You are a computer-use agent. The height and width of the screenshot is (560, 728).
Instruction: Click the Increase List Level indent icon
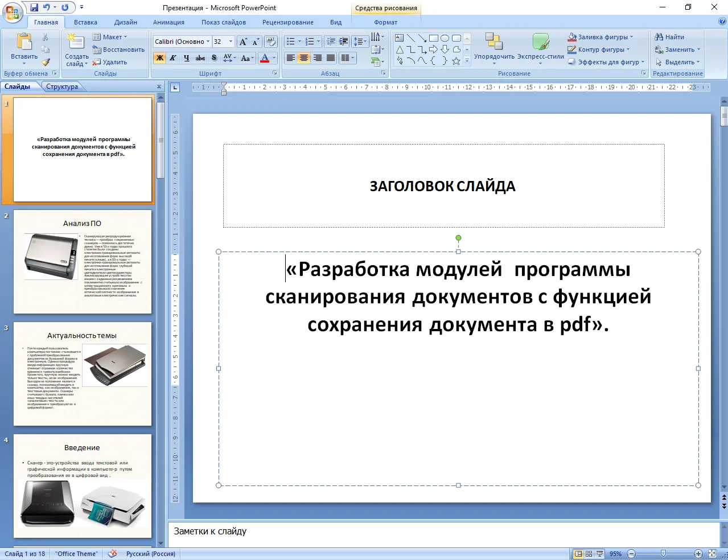343,42
